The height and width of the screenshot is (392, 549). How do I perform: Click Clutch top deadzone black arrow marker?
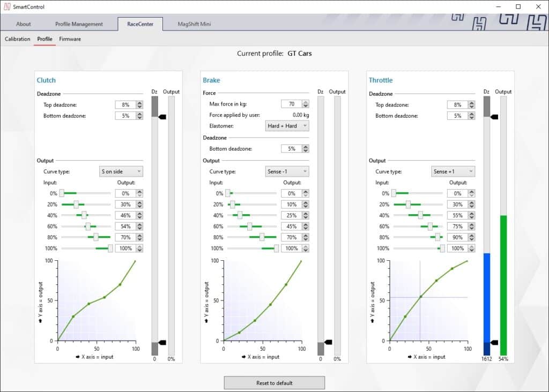(162, 116)
